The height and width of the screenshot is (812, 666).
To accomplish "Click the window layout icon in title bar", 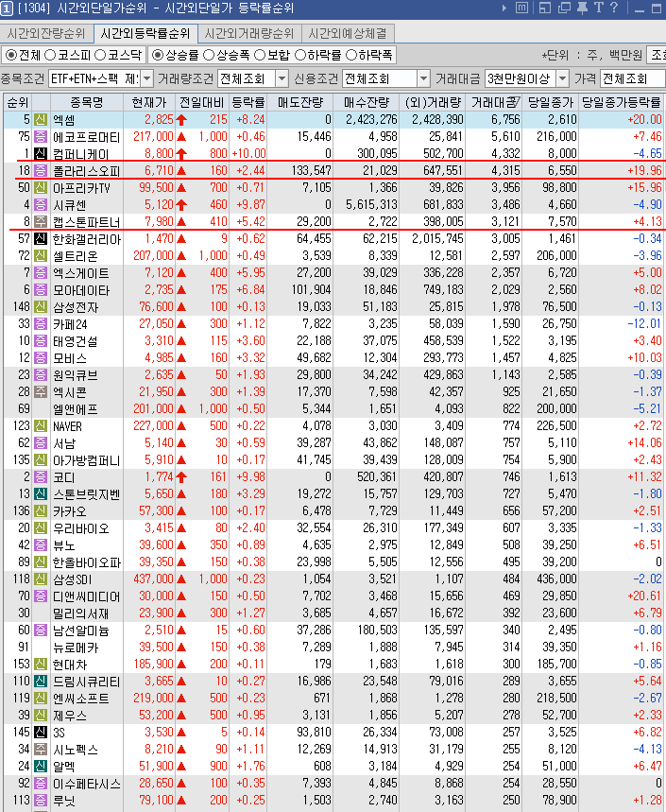I will [544, 9].
